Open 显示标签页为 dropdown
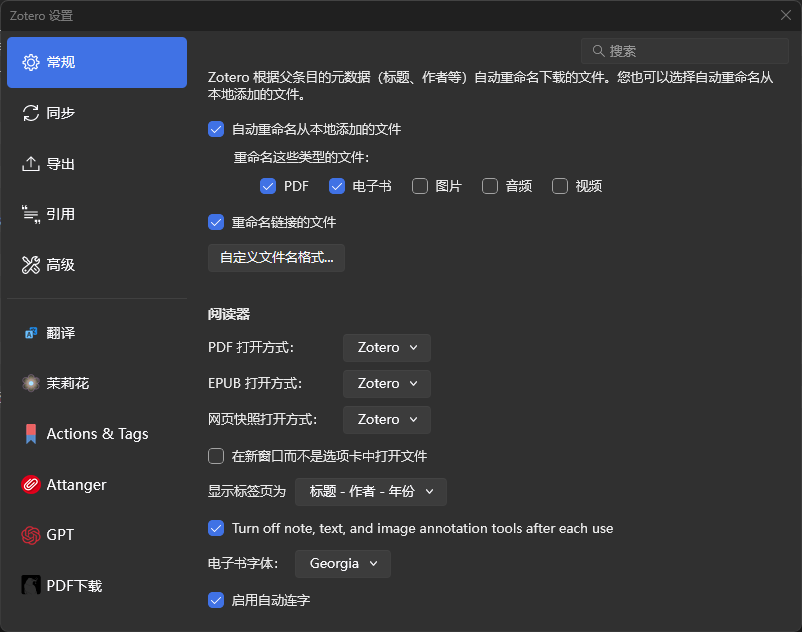The width and height of the screenshot is (802, 632). (x=371, y=492)
